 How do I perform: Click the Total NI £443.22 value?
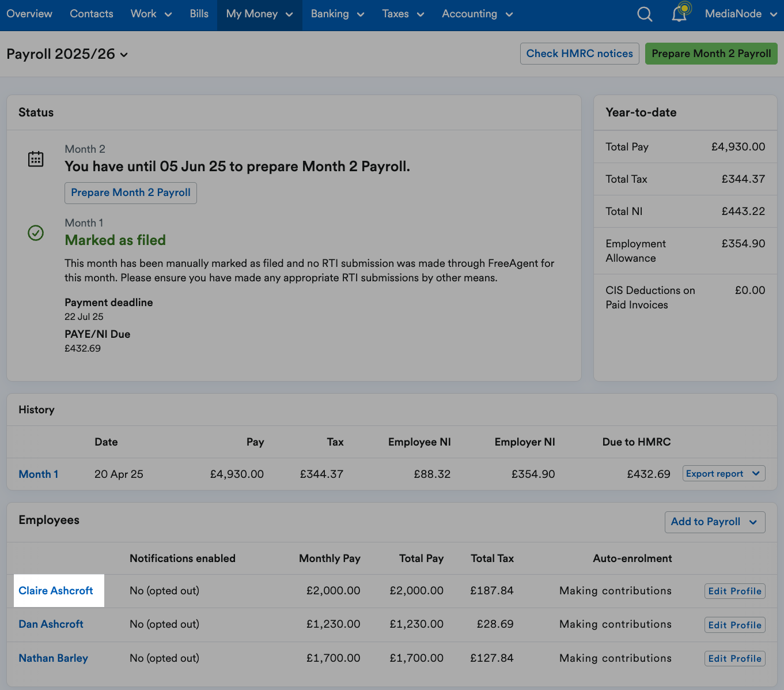743,211
